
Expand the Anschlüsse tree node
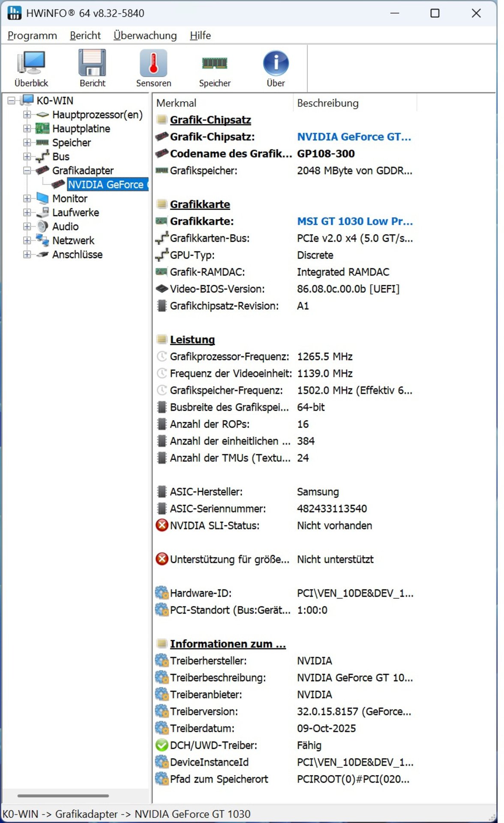tap(27, 255)
